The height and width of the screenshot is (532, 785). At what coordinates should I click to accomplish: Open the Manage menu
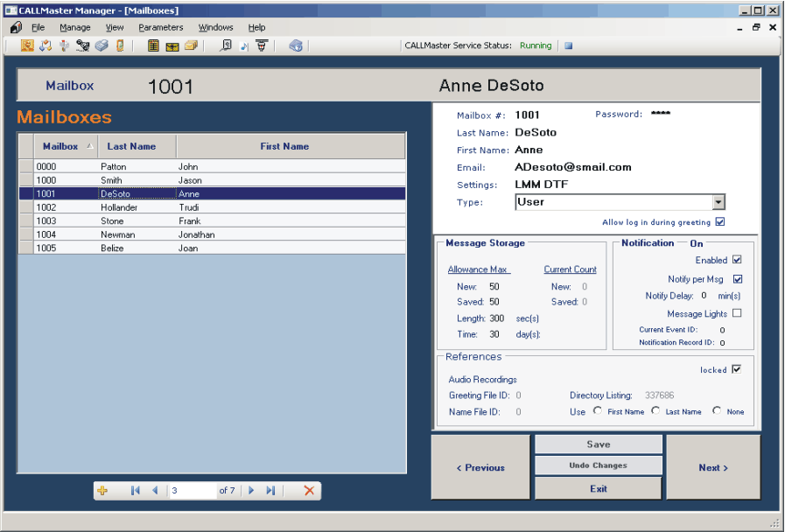[x=75, y=27]
